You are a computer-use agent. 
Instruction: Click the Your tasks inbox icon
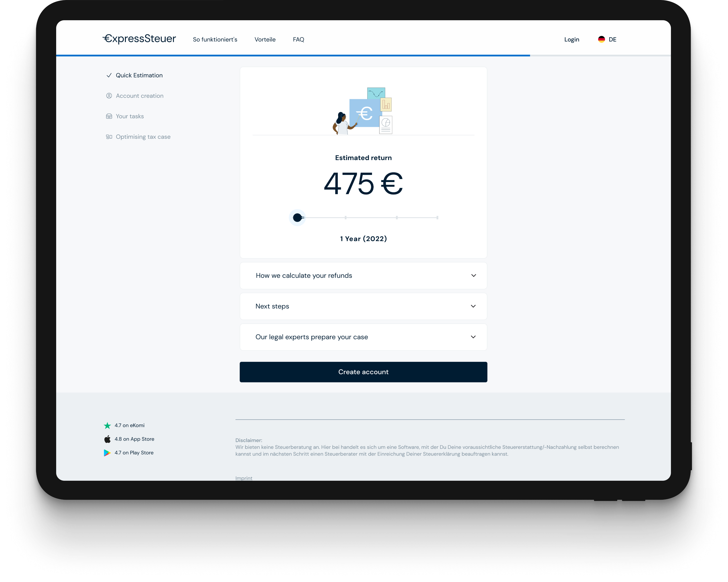[109, 116]
